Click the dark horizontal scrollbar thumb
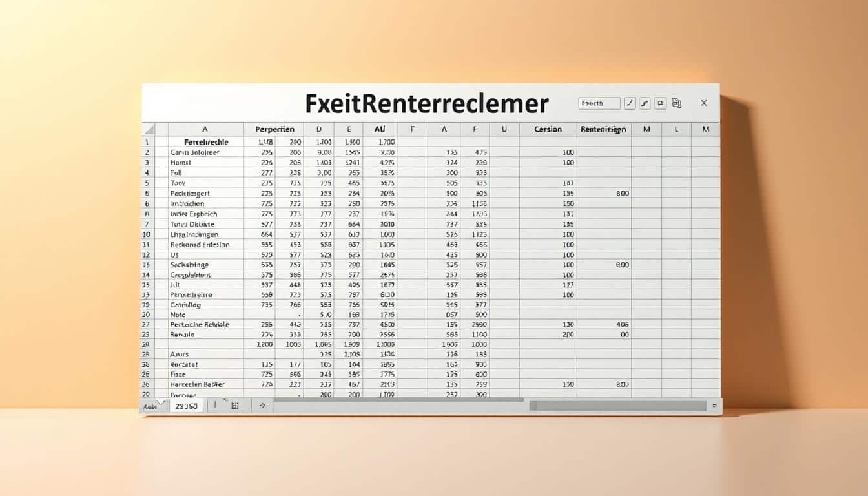 click(x=618, y=406)
